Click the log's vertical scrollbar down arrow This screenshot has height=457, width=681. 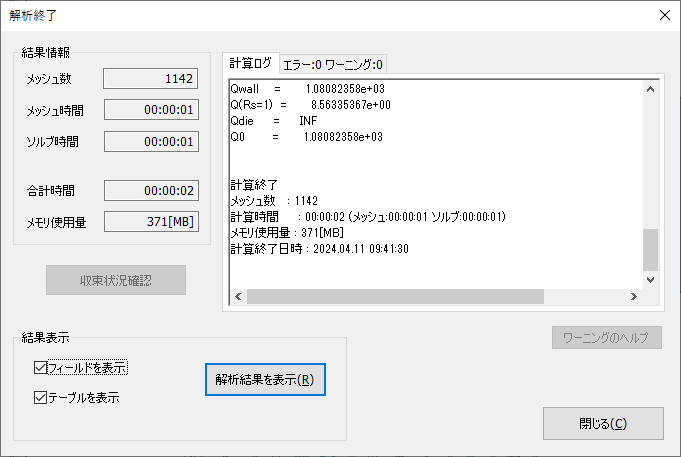pos(650,279)
